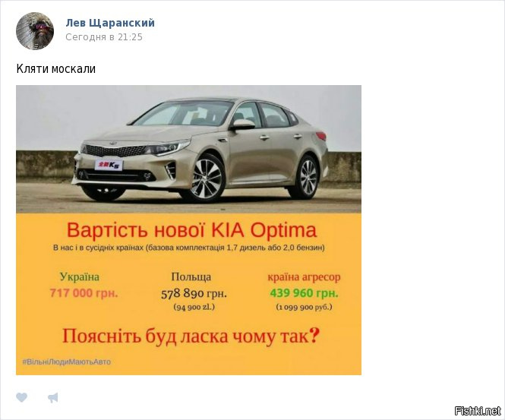Screen dimensions: 505x420
Task: Like the post with the heart icon
Action: coord(22,397)
